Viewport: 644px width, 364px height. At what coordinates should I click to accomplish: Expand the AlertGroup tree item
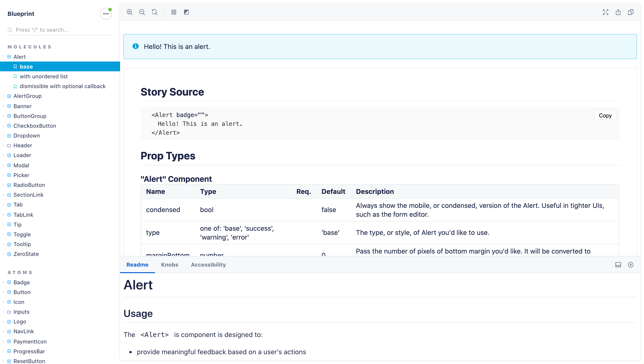tap(27, 96)
